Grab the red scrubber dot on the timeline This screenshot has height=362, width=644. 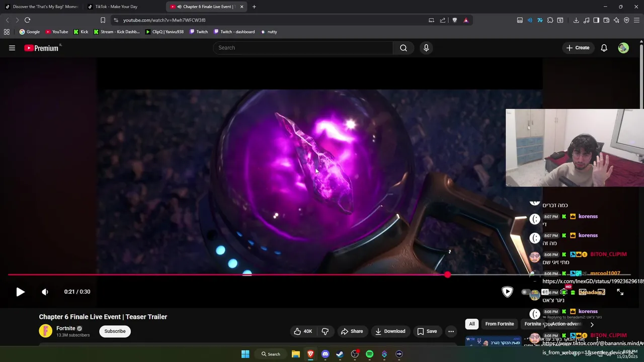[447, 275]
